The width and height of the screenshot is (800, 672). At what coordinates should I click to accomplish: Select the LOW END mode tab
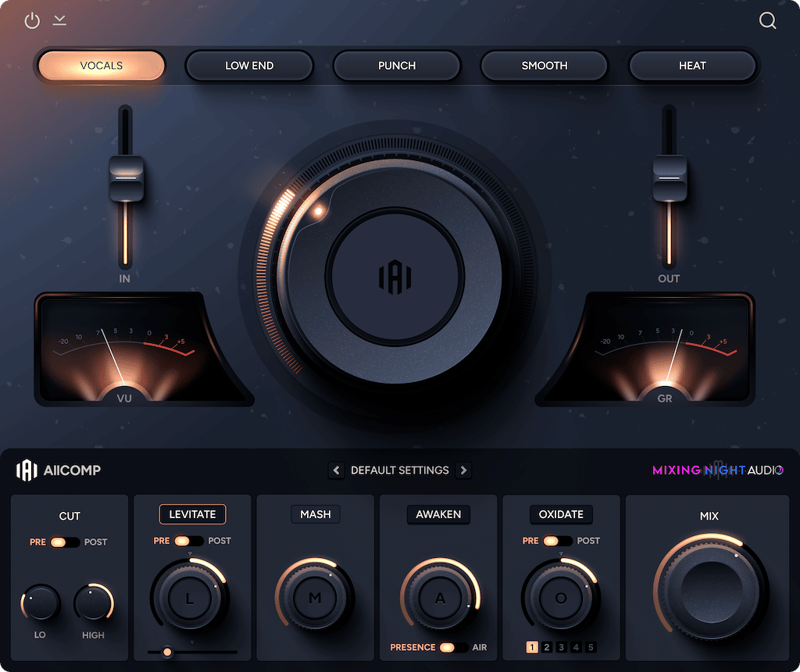[x=249, y=66]
